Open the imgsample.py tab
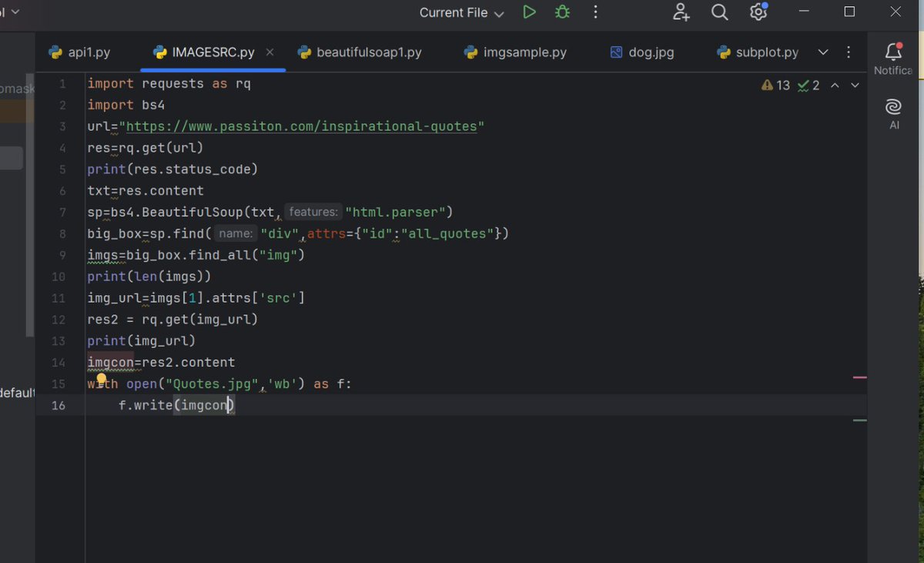Viewport: 924px width, 563px height. (515, 52)
